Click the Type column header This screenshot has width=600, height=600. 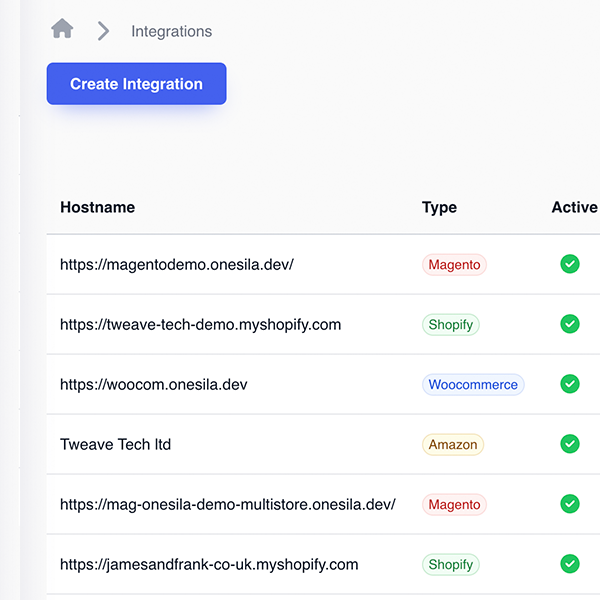click(439, 207)
